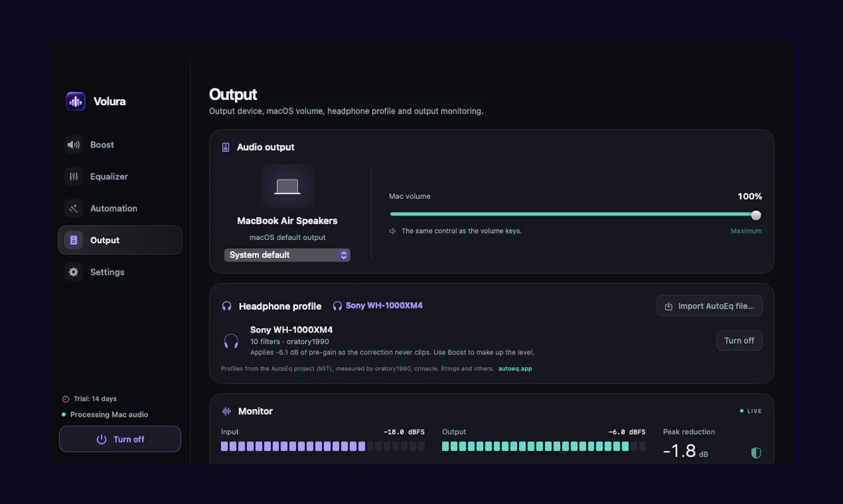
Task: Click the -6.0 dBFS output reading
Action: coord(627,432)
